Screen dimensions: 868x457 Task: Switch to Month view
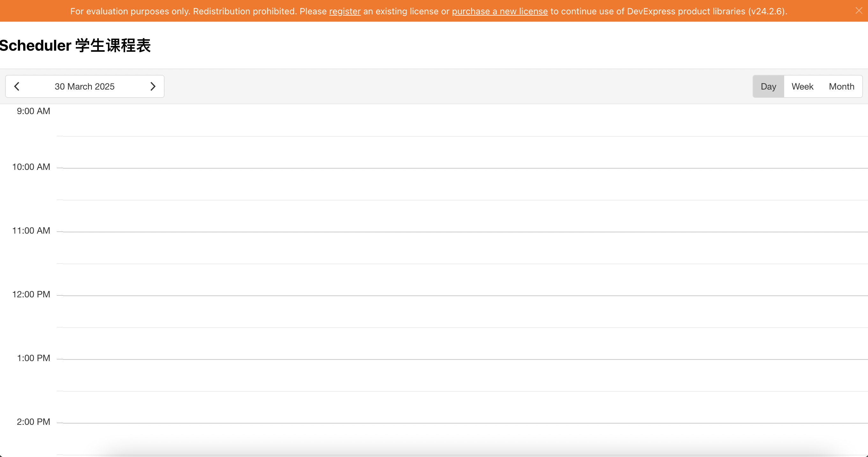tap(842, 87)
